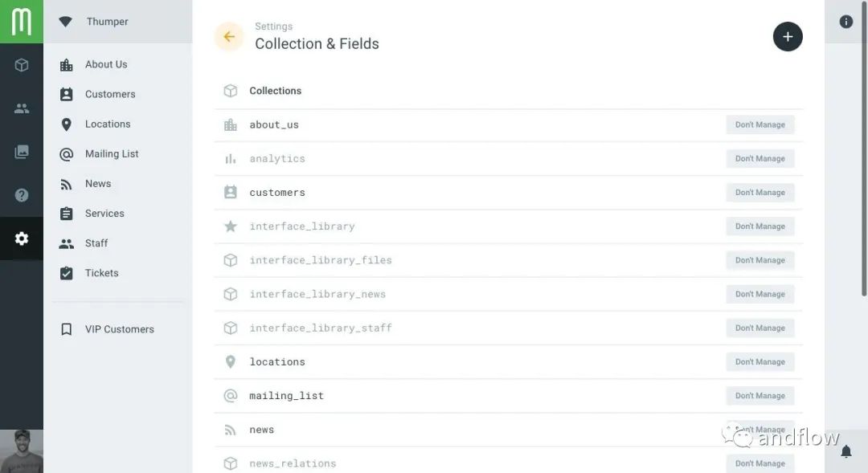
Task: Open the user directory people icon
Action: 22,108
